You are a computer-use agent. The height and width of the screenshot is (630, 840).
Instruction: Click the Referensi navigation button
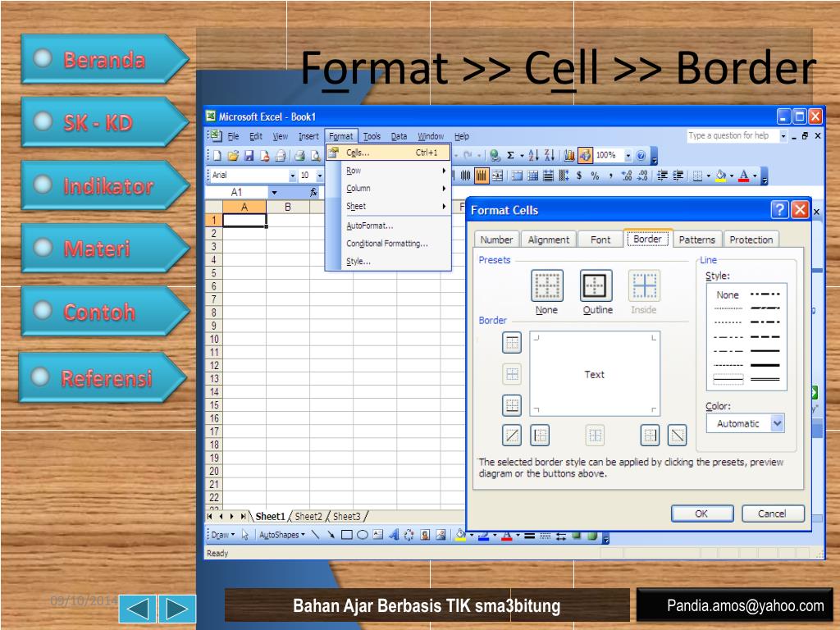pos(103,377)
